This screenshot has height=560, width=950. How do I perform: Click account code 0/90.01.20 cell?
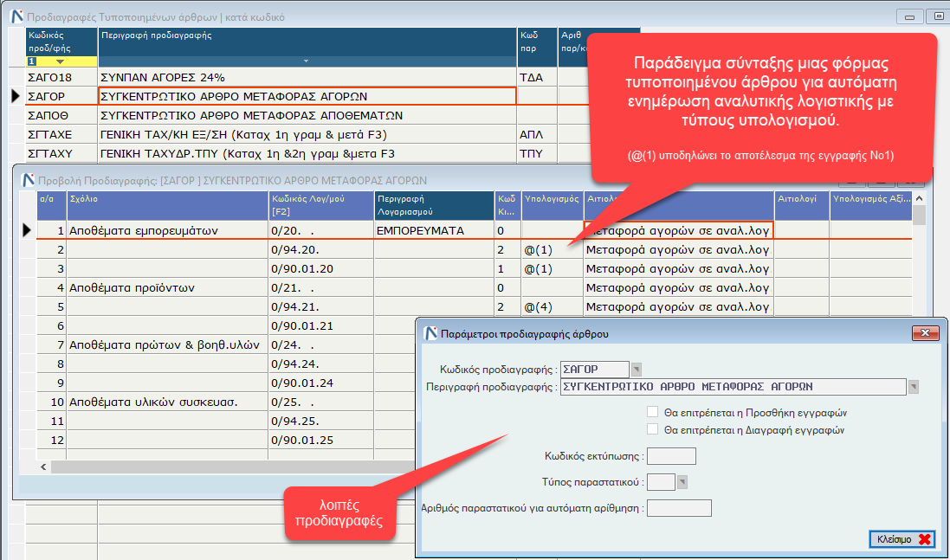point(321,268)
